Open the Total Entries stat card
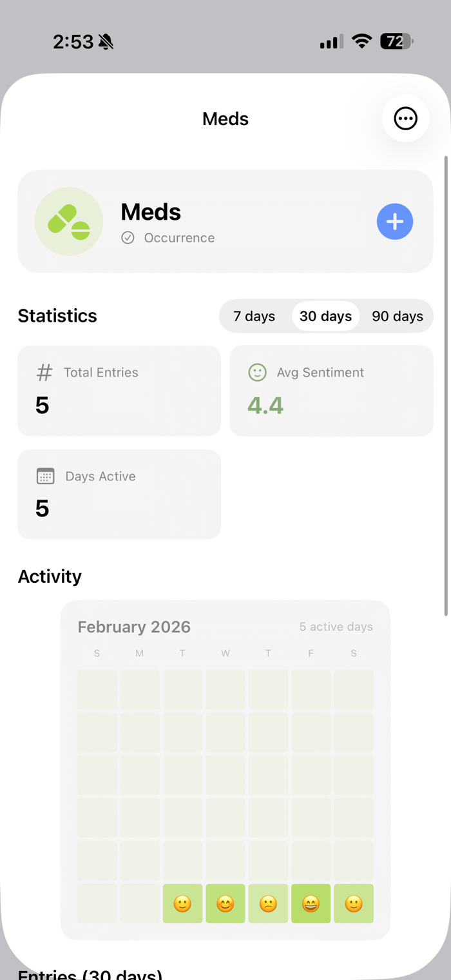This screenshot has width=451, height=980. pyautogui.click(x=119, y=391)
